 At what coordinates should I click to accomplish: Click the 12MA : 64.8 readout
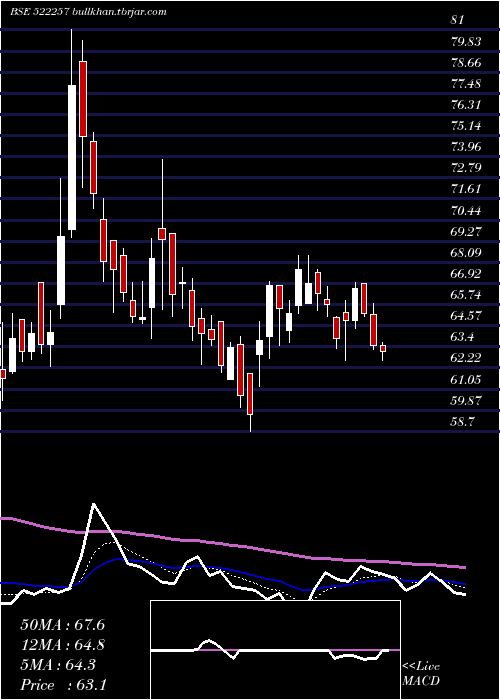point(62,645)
